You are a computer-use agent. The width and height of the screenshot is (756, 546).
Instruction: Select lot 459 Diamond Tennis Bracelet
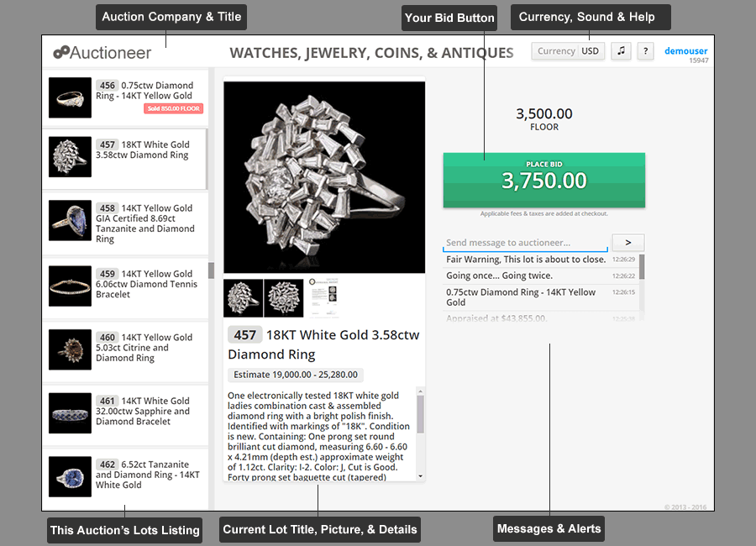coord(125,286)
